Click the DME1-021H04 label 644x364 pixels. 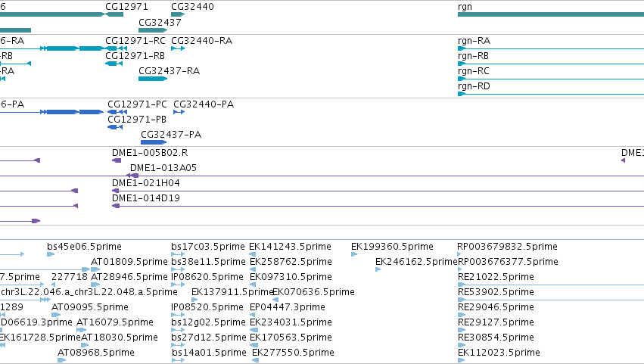pos(146,183)
